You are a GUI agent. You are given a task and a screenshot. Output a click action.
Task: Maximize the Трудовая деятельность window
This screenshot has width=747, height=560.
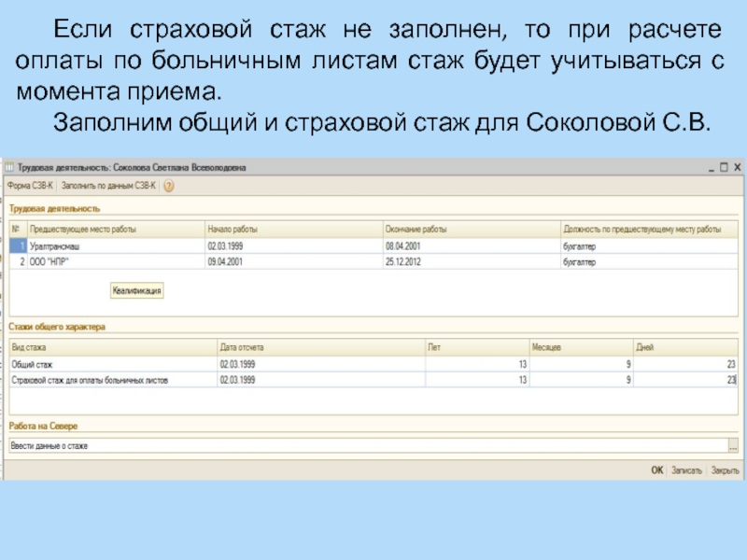[725, 168]
